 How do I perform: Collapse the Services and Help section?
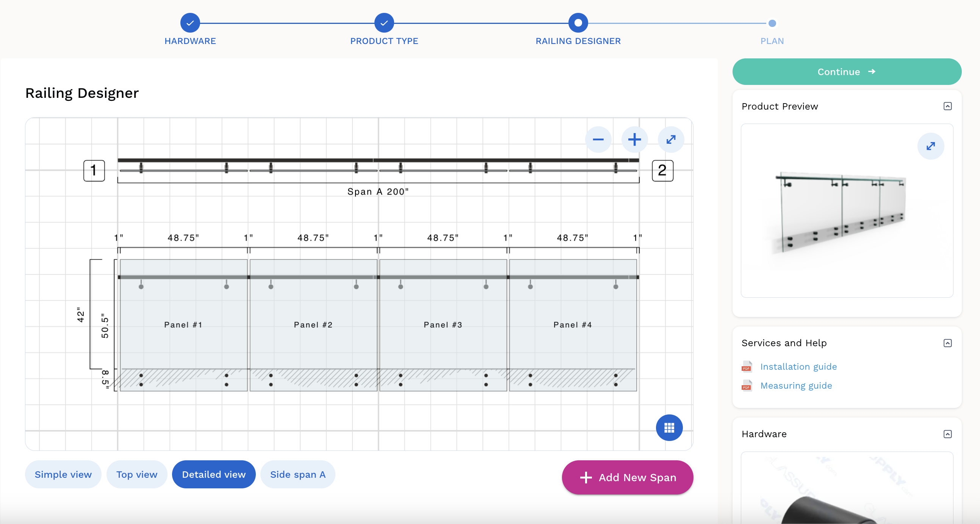pyautogui.click(x=947, y=343)
